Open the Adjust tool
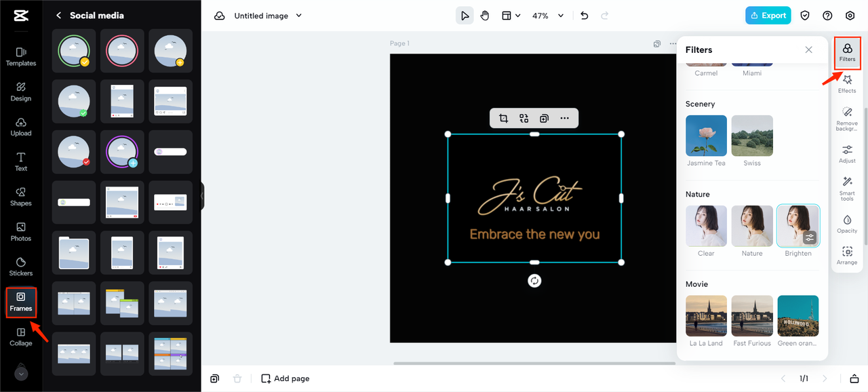868x392 pixels. click(847, 154)
